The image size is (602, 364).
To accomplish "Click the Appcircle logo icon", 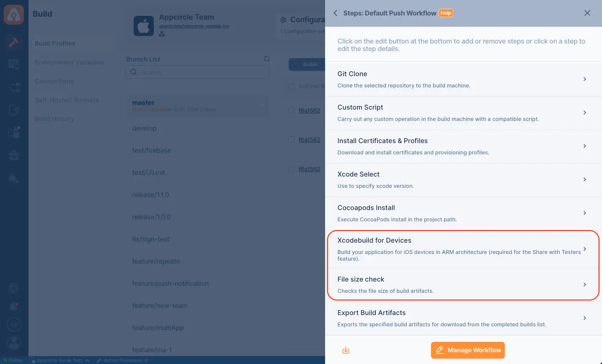I will click(x=14, y=15).
